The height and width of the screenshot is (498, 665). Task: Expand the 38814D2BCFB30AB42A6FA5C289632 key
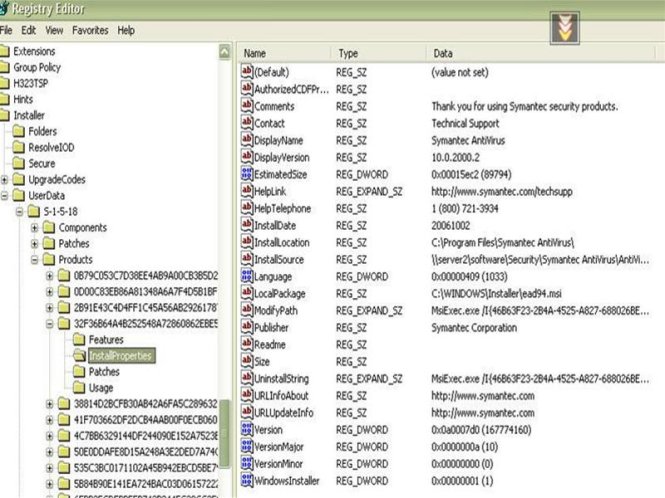[50, 404]
